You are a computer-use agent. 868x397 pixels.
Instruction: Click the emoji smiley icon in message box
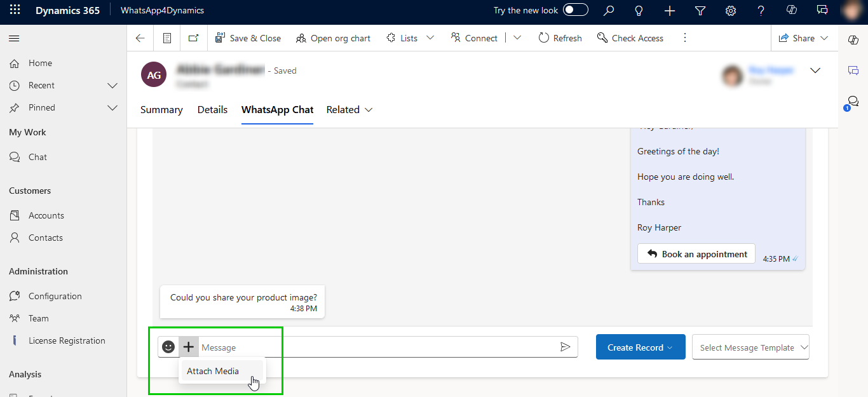point(168,347)
